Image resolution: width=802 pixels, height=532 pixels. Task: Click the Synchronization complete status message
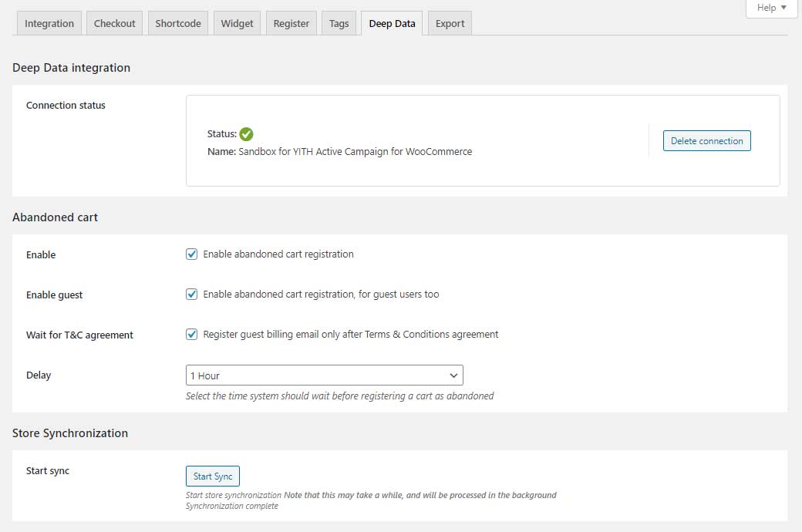point(232,507)
